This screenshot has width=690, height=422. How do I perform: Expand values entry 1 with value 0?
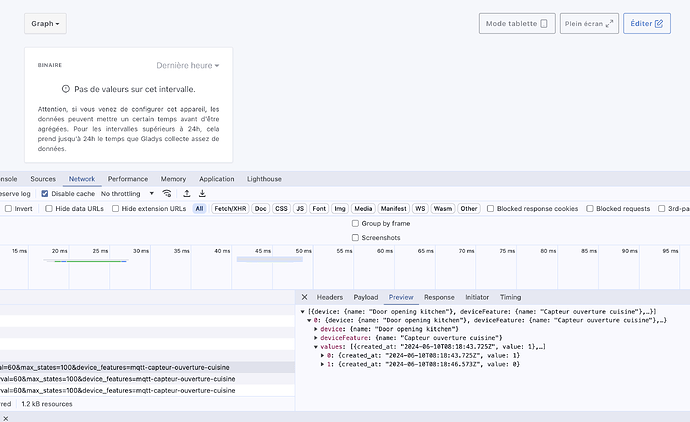click(x=323, y=364)
